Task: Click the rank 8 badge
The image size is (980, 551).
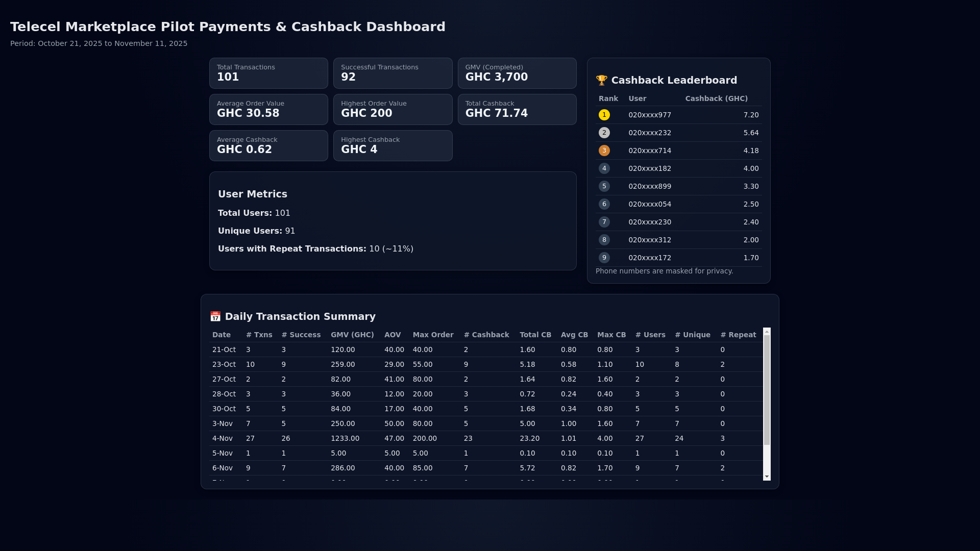Action: pyautogui.click(x=604, y=240)
